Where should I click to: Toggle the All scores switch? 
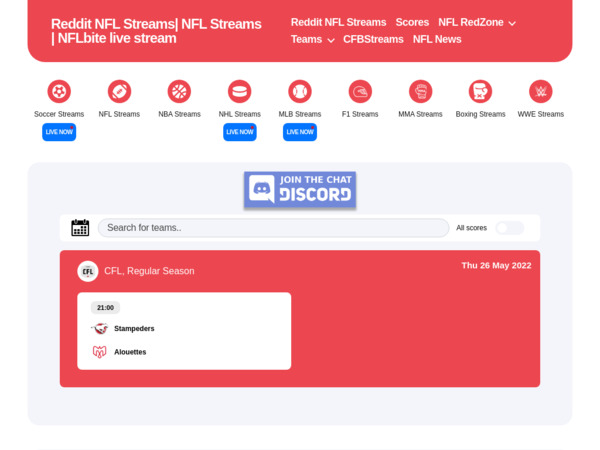(510, 228)
